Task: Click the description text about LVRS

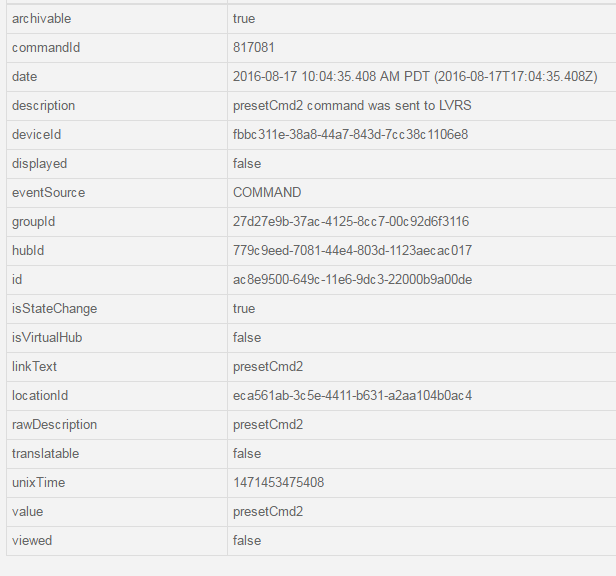Action: [352, 106]
